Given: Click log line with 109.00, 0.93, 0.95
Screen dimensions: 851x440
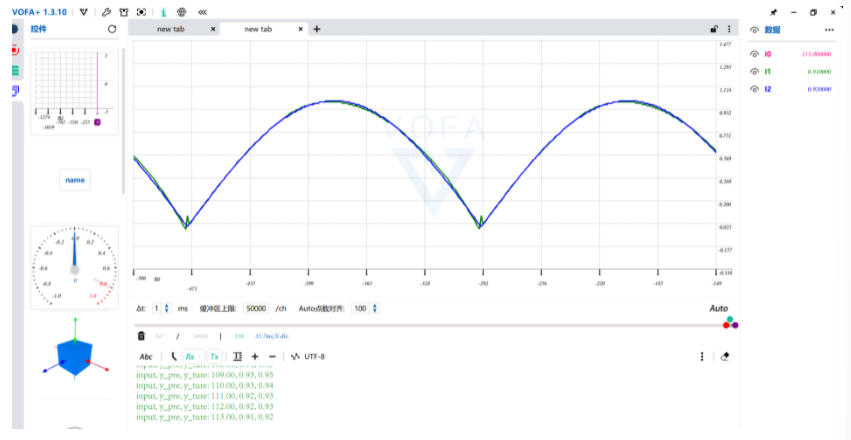Looking at the screenshot, I should (205, 375).
